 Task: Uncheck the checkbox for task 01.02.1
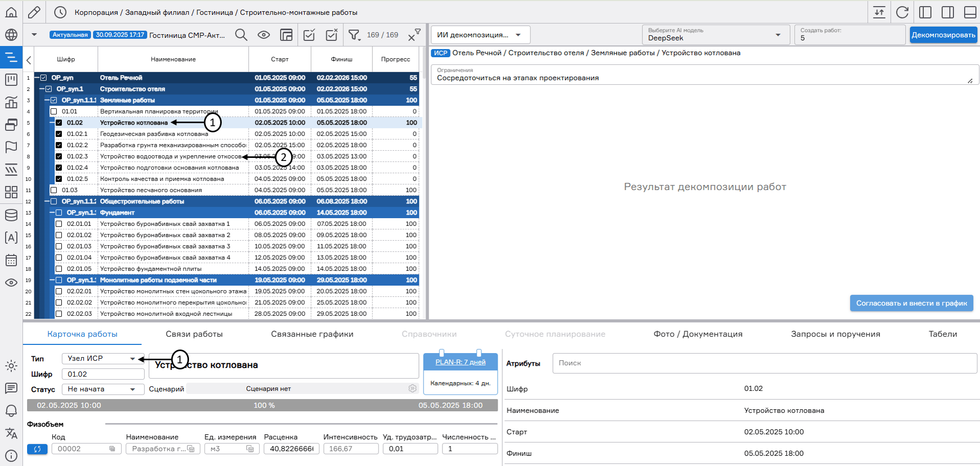pyautogui.click(x=59, y=134)
